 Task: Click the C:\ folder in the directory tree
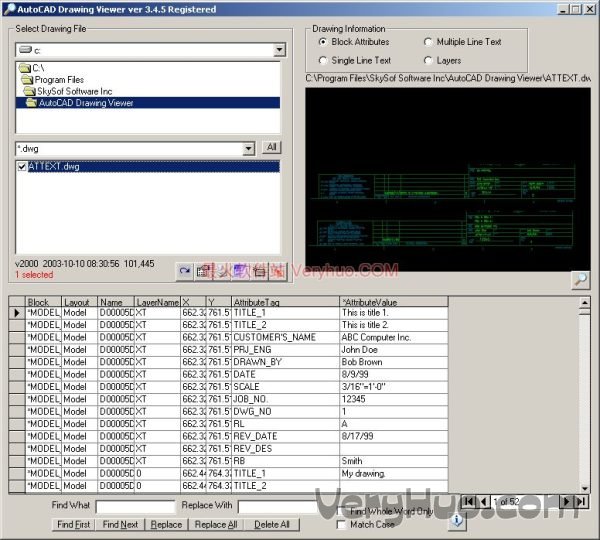click(32, 68)
